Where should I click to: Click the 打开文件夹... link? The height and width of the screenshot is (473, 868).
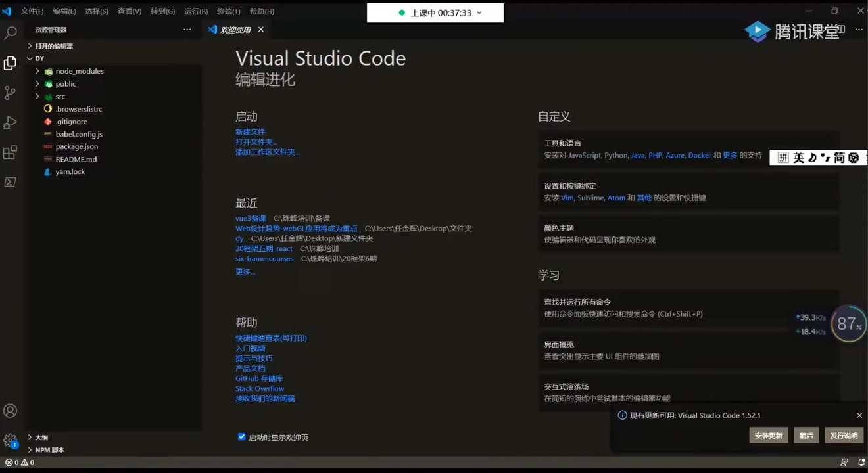point(256,142)
